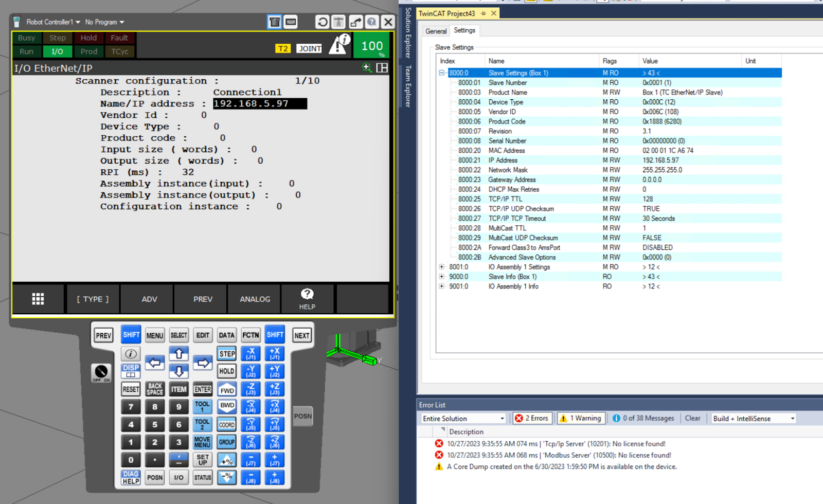Click the HELP softkey with question mark
The width and height of the screenshot is (823, 504).
point(307,299)
